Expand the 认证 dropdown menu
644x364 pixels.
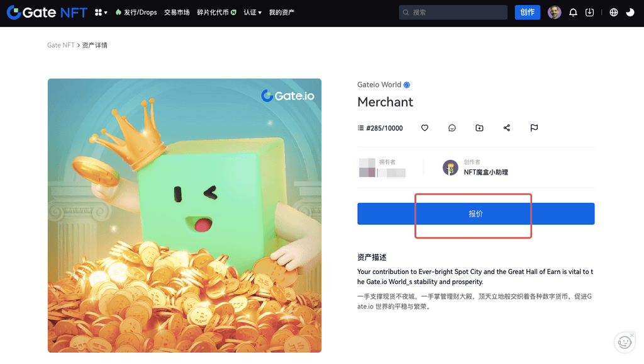[252, 13]
